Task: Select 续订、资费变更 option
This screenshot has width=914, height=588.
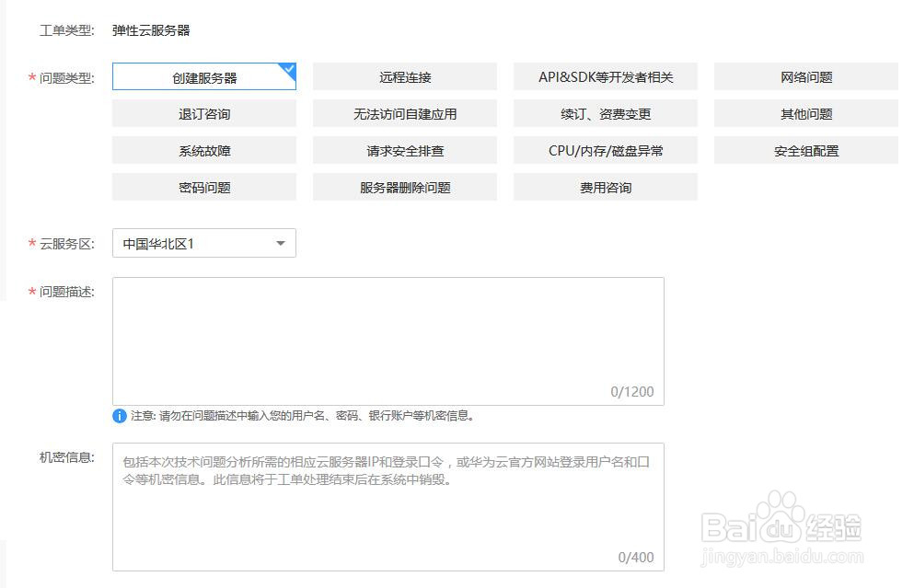Action: [605, 113]
